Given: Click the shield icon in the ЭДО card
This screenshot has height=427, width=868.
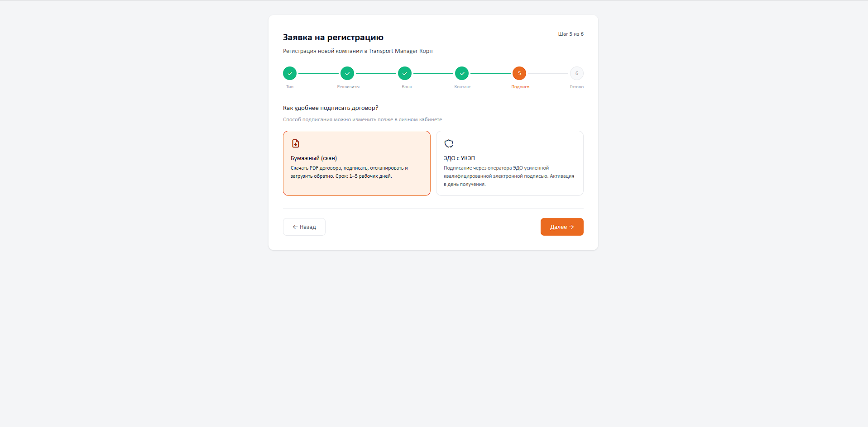Looking at the screenshot, I should pyautogui.click(x=449, y=143).
